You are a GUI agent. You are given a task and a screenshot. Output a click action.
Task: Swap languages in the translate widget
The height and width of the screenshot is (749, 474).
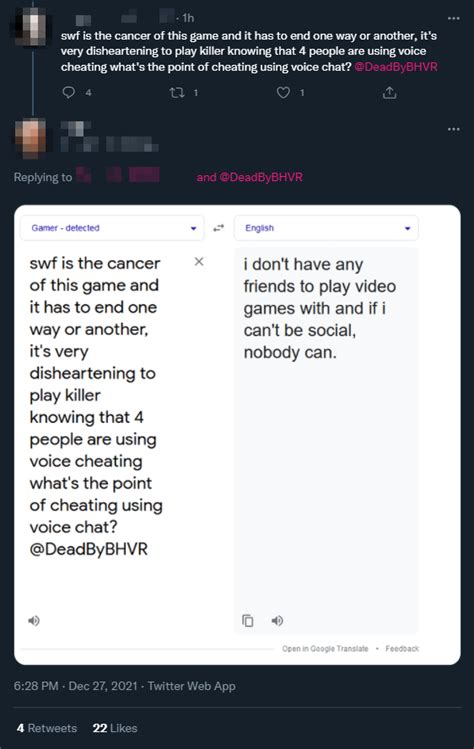tap(218, 228)
